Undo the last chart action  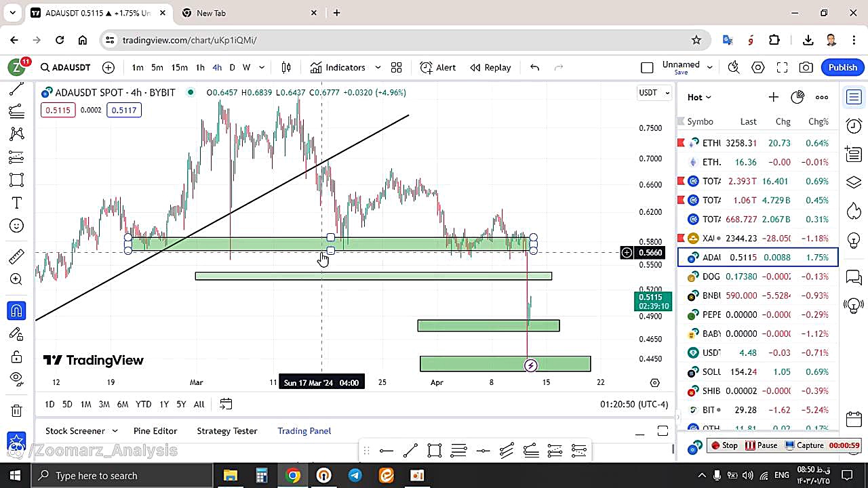click(x=534, y=67)
